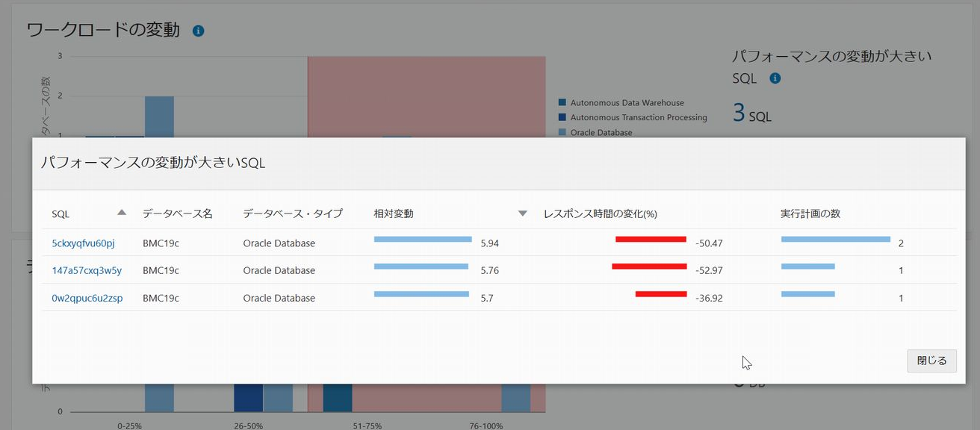Screen dimensions: 980x430
Task: Open SQL link 147a57cxq3w5y
Action: 87,270
